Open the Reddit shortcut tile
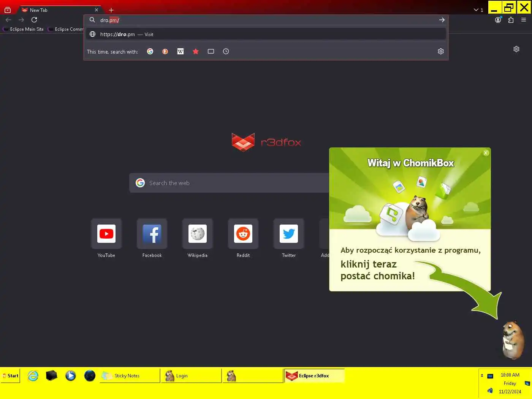This screenshot has height=399, width=532. pyautogui.click(x=243, y=234)
